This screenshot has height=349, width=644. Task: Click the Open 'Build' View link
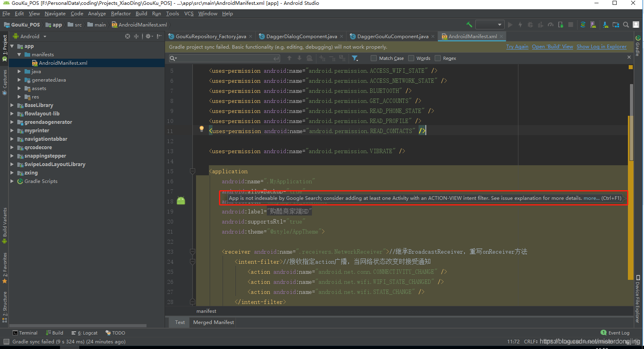(553, 47)
